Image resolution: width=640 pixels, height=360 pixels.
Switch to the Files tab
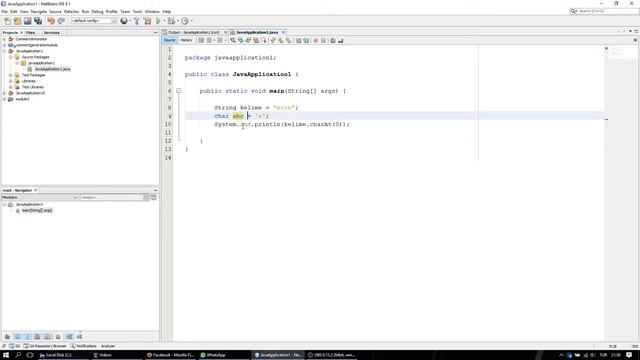pyautogui.click(x=31, y=32)
